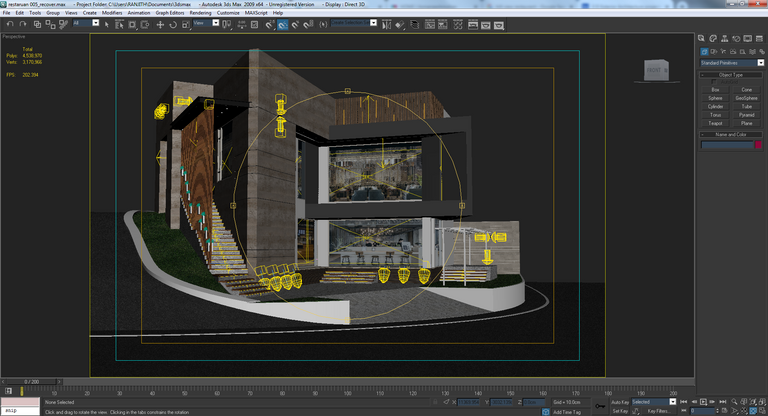
Task: Toggle Window/Crossing selection mode
Action: pyautogui.click(x=144, y=24)
